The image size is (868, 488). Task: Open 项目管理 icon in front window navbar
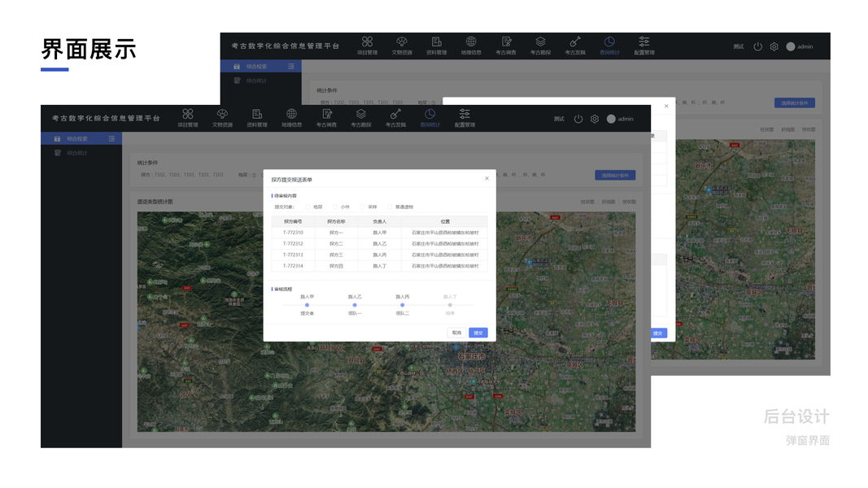point(188,114)
